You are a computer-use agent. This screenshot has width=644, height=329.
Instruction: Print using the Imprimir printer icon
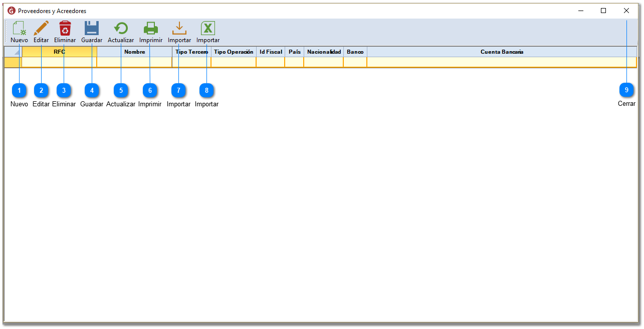tap(150, 29)
